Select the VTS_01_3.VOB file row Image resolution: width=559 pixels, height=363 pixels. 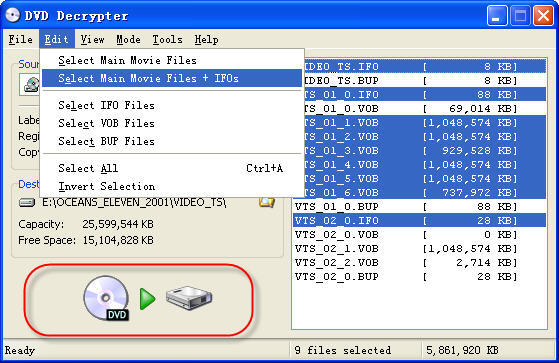(x=425, y=150)
